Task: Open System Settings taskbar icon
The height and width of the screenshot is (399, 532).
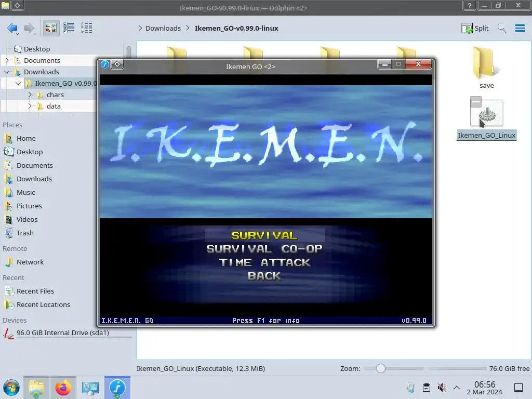Action: click(x=90, y=388)
